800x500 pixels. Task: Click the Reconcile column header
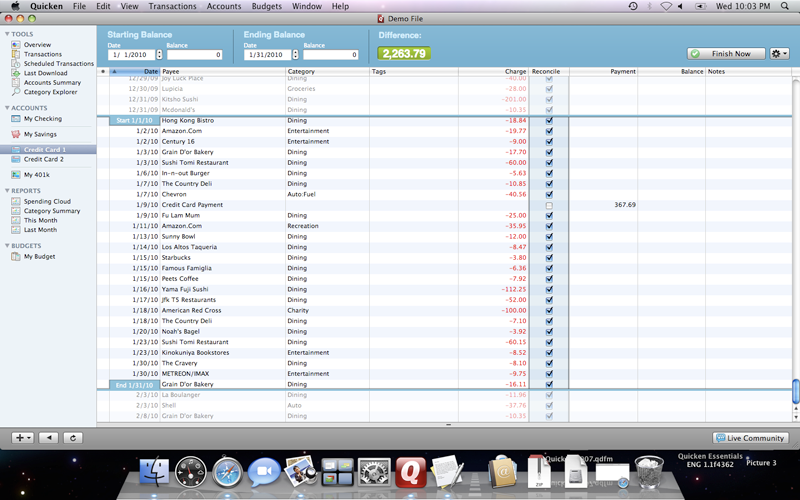coord(549,71)
